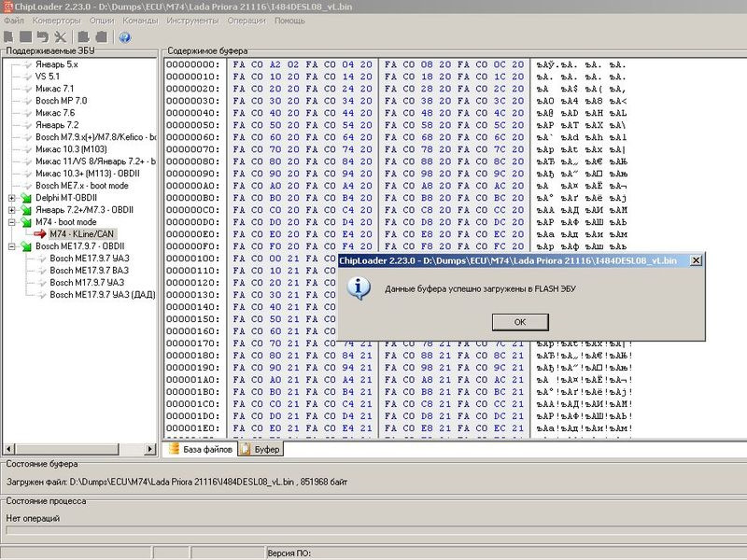Click the Нет операций status text

[x=33, y=518]
